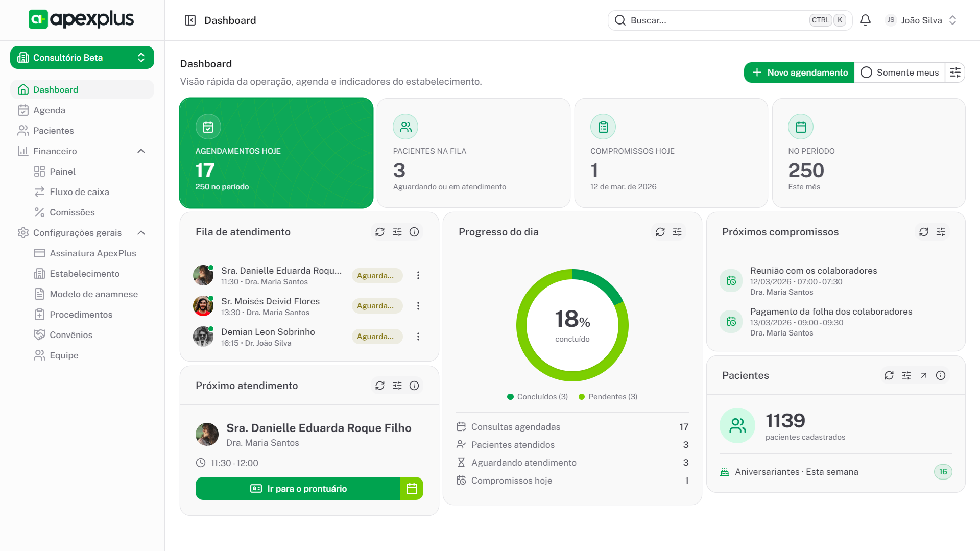Open dashboard filter options beside Somente meus
This screenshot has width=980, height=551.
pyautogui.click(x=955, y=73)
